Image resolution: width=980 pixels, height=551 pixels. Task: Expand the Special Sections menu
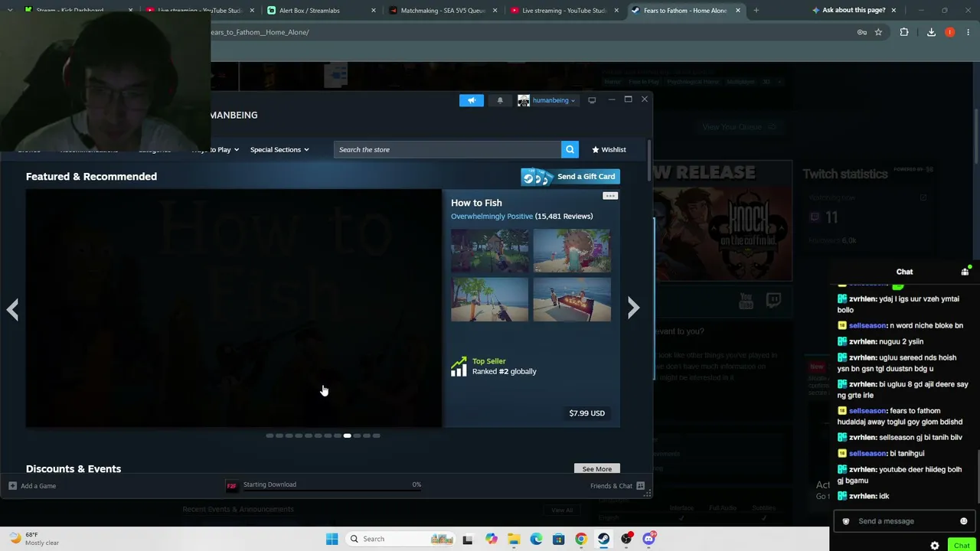point(279,149)
